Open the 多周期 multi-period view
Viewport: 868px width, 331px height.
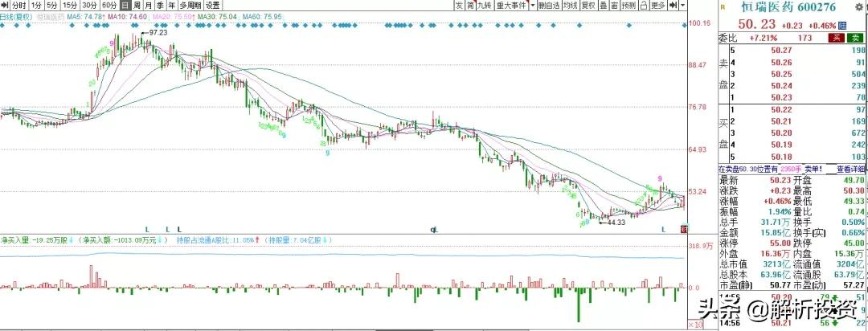tap(190, 5)
